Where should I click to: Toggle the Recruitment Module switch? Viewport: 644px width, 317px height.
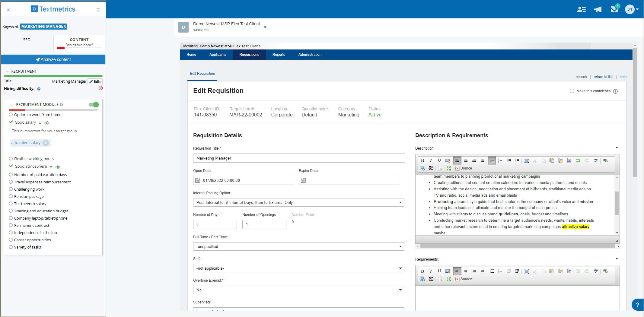click(x=94, y=105)
